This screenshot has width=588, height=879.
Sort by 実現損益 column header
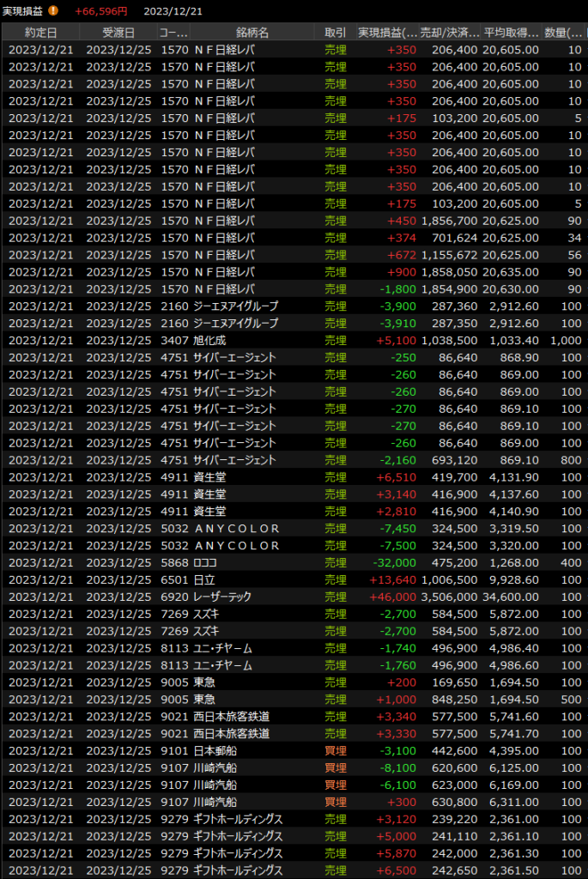(387, 33)
